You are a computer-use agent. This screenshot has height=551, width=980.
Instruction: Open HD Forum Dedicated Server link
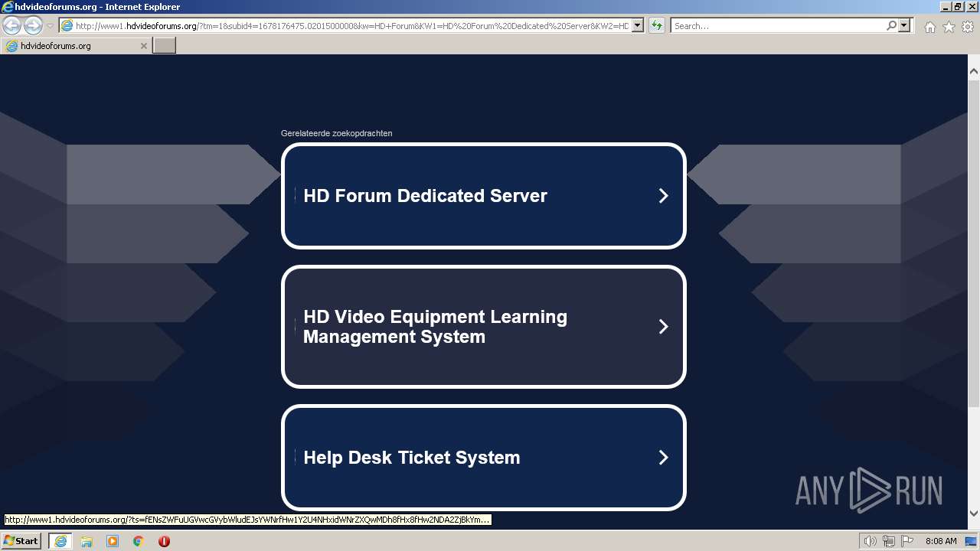click(425, 196)
